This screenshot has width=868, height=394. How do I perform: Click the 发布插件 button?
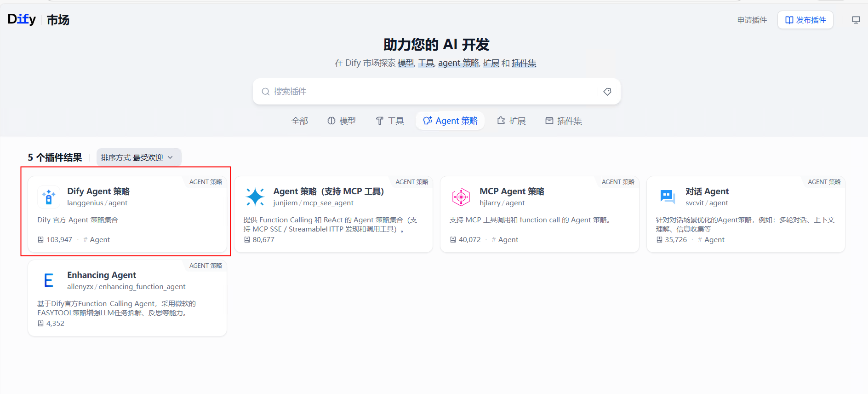tap(805, 20)
